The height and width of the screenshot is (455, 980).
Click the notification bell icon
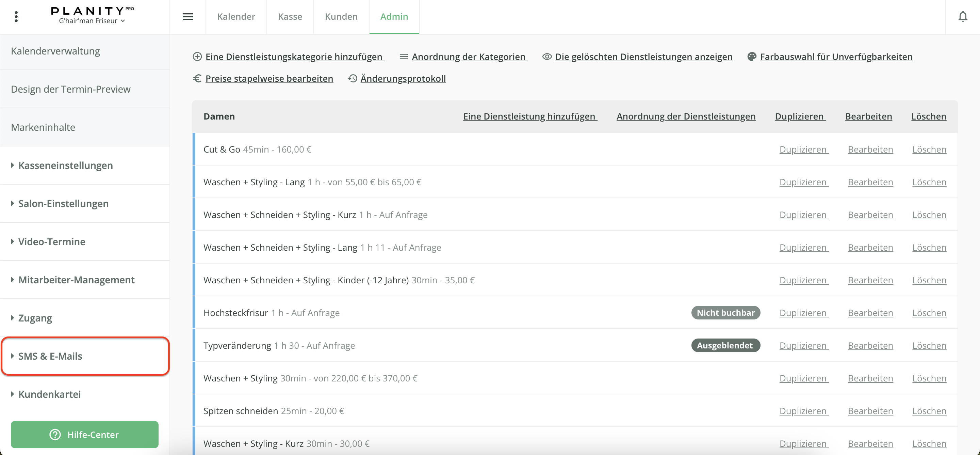pos(963,17)
